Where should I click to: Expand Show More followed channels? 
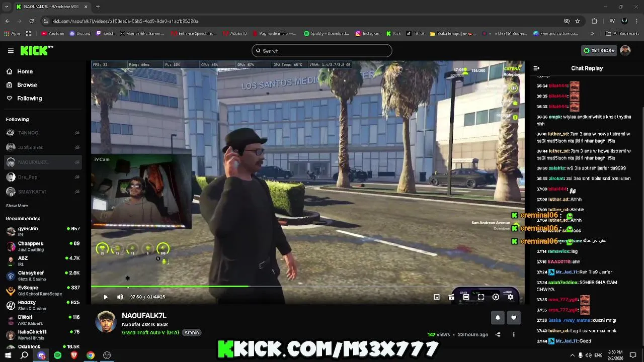(17, 206)
